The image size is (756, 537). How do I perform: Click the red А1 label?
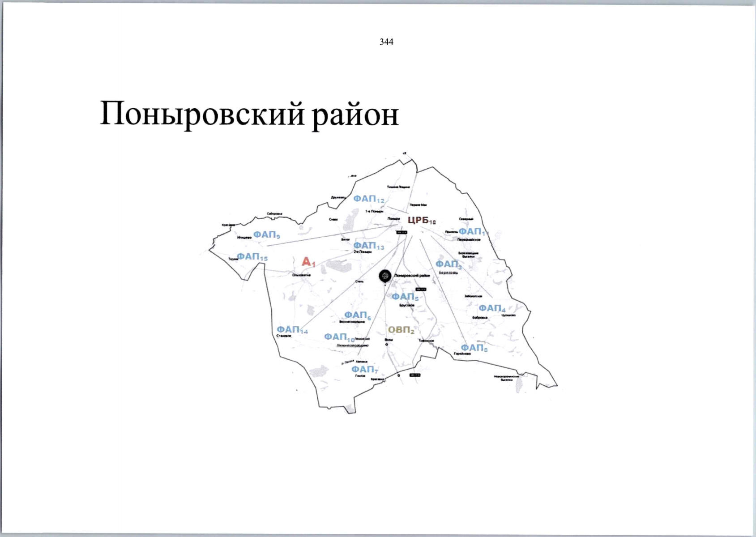coord(308,262)
